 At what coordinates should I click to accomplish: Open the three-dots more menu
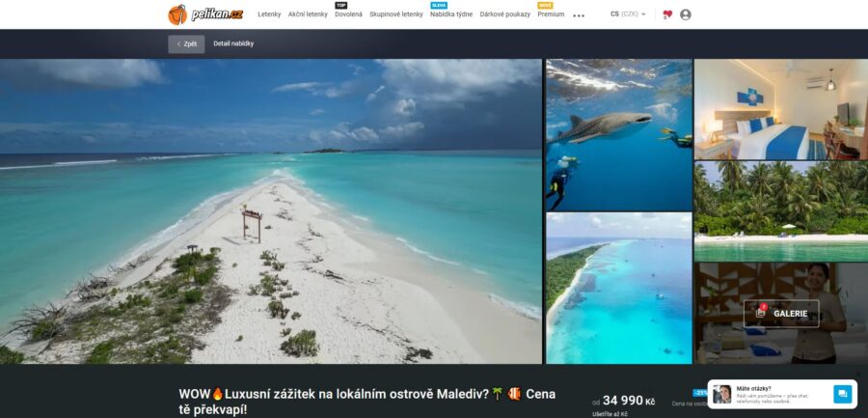pos(579,15)
